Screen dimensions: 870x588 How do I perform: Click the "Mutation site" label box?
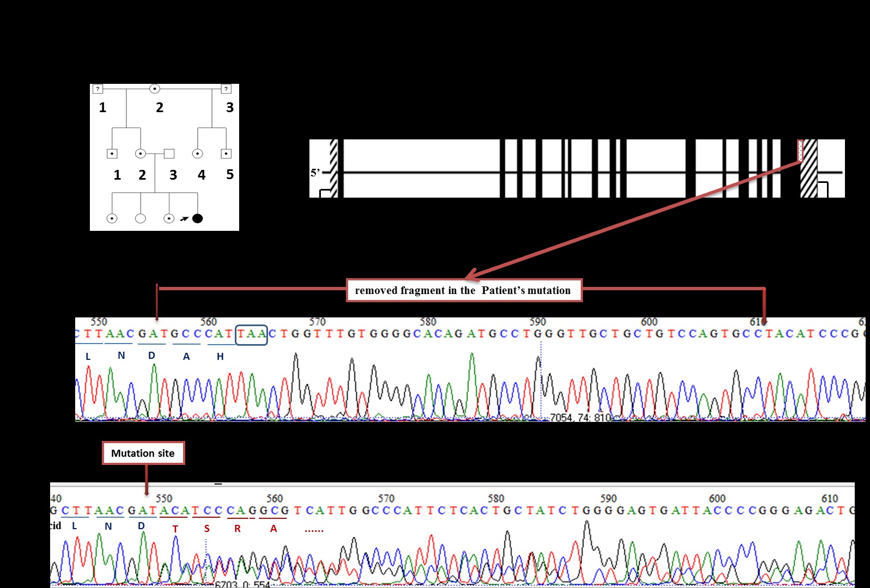point(143,453)
